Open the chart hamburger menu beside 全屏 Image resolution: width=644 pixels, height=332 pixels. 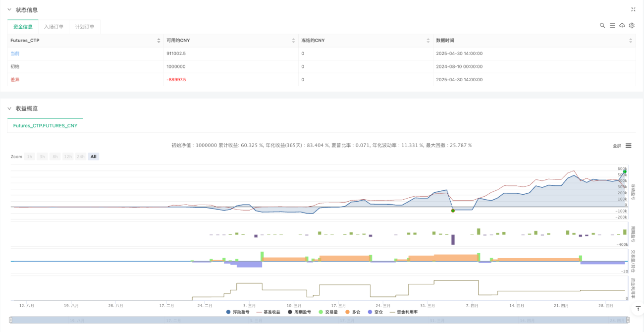coord(628,146)
